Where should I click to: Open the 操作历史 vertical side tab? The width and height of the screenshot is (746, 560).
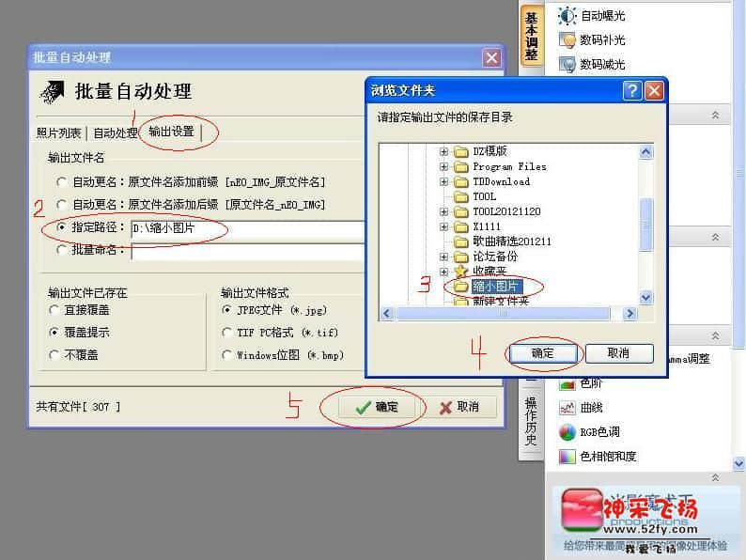pos(531,421)
